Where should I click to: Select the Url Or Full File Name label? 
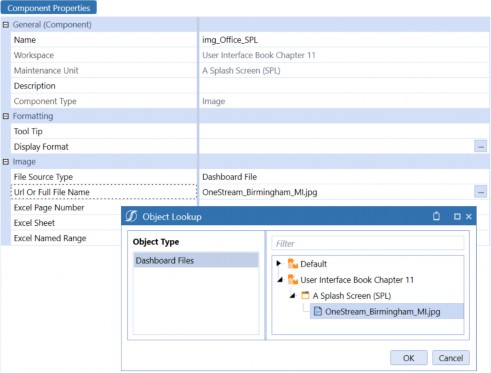pos(52,192)
